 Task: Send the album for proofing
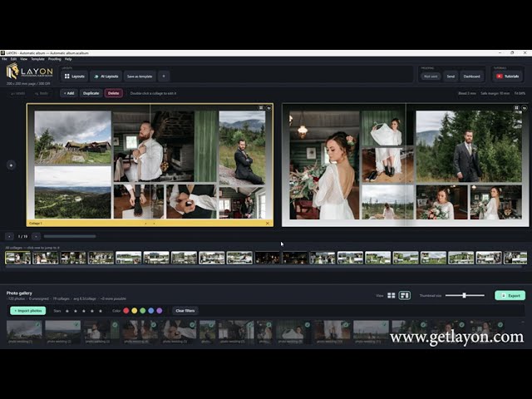point(451,76)
